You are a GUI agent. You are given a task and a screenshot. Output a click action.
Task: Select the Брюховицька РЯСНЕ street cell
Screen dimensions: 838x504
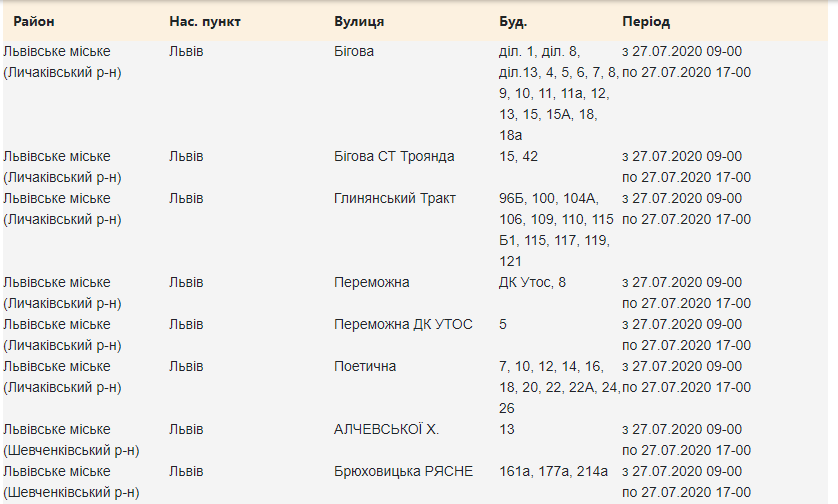(404, 471)
